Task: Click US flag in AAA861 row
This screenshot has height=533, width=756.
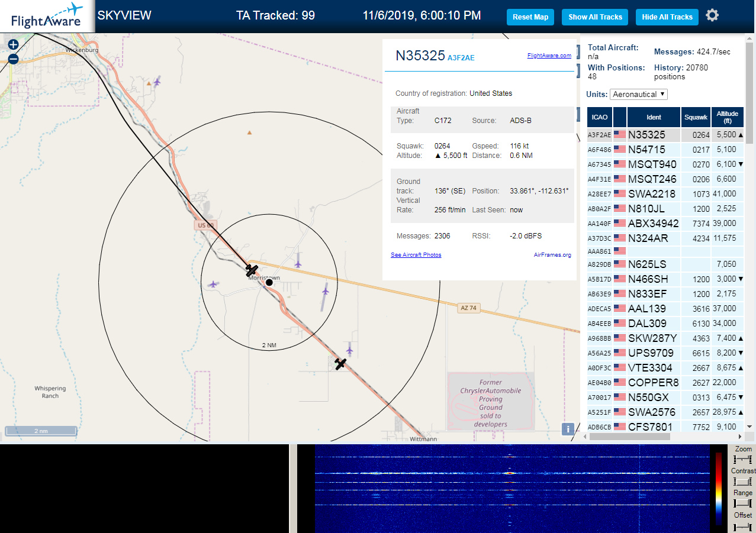Action: pos(620,251)
